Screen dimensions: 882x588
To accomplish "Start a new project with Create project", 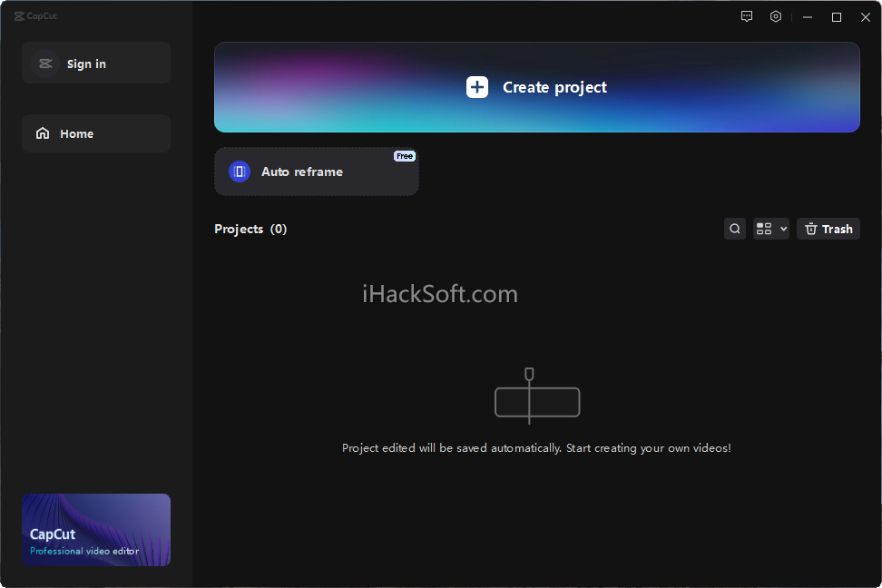I will click(x=536, y=87).
